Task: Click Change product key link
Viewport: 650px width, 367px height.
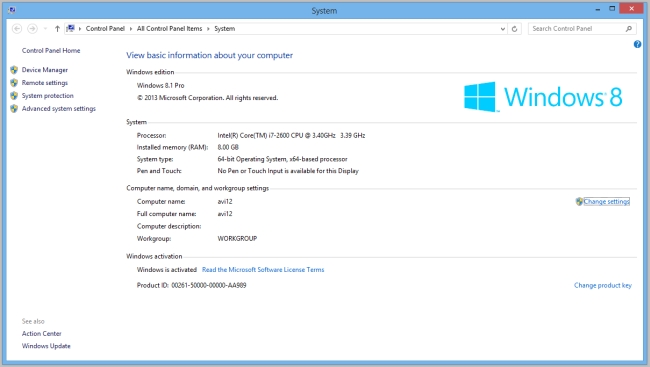Action: pos(603,285)
